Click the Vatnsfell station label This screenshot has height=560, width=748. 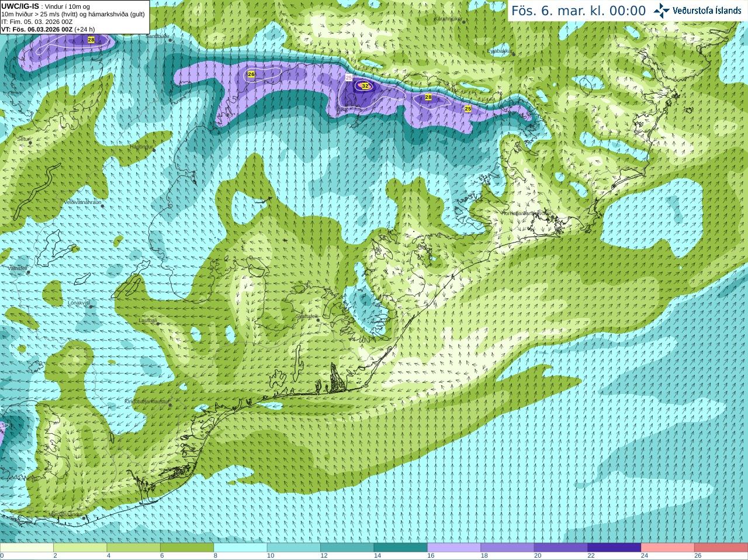[18, 268]
